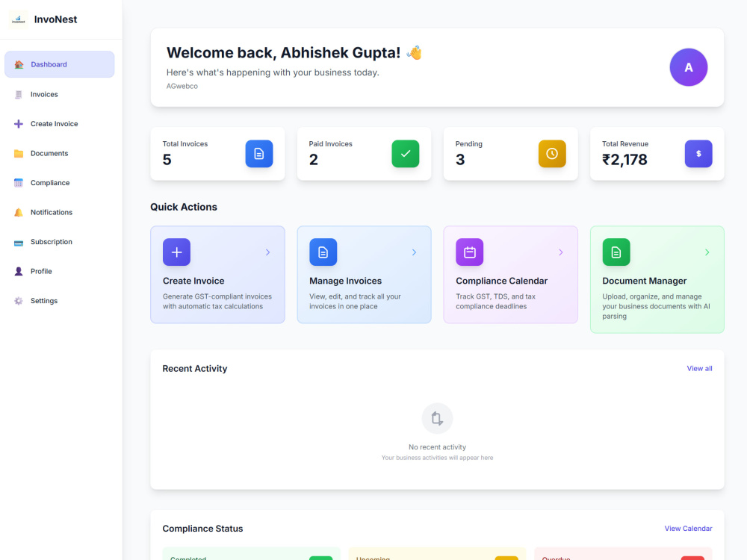Click the Dashboard house icon in sidebar

click(x=19, y=64)
